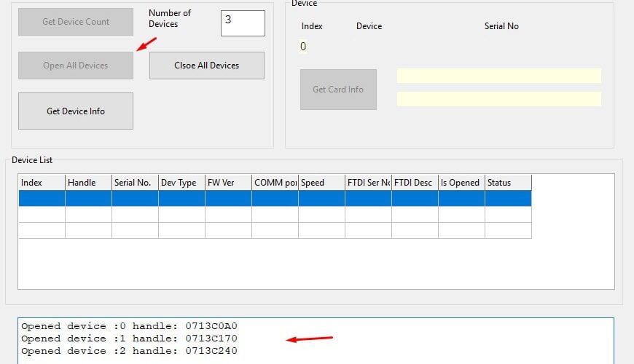
Task: Click the lower yellow card info field
Action: tap(499, 99)
